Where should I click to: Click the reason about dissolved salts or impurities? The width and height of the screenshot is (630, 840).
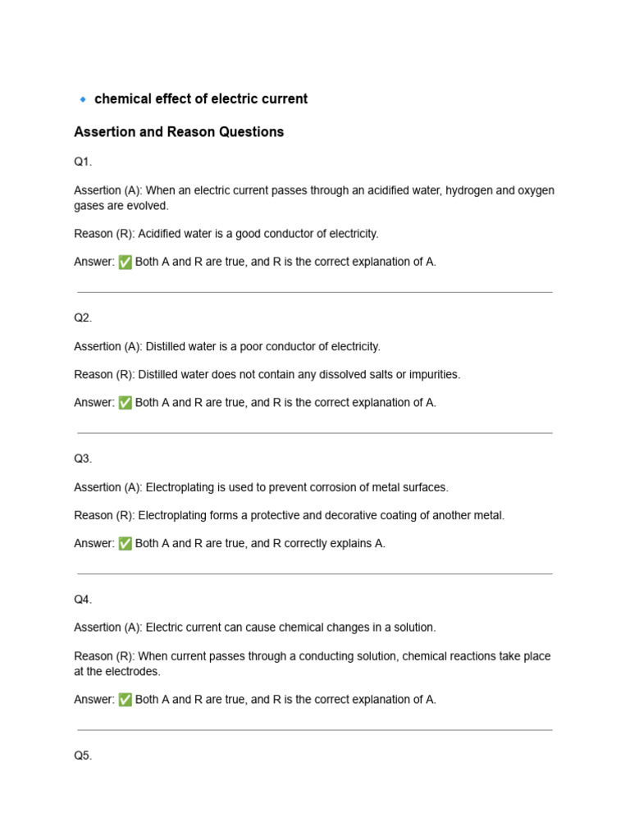267,375
